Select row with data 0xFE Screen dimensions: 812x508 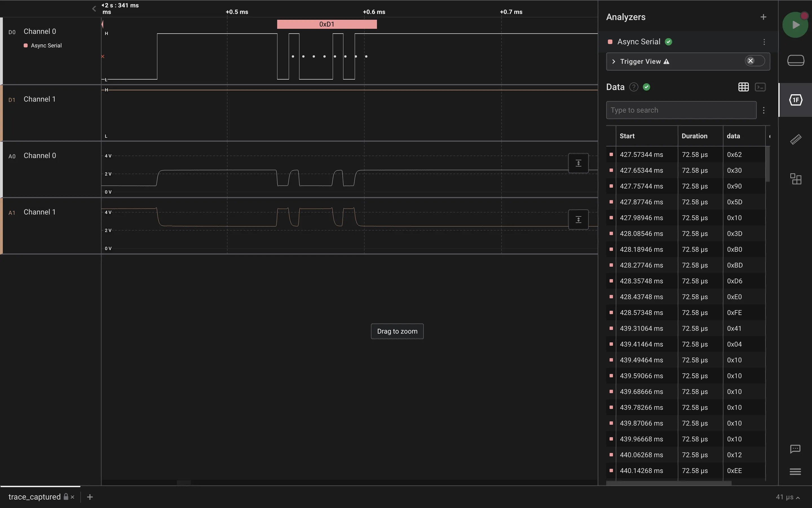coord(685,312)
